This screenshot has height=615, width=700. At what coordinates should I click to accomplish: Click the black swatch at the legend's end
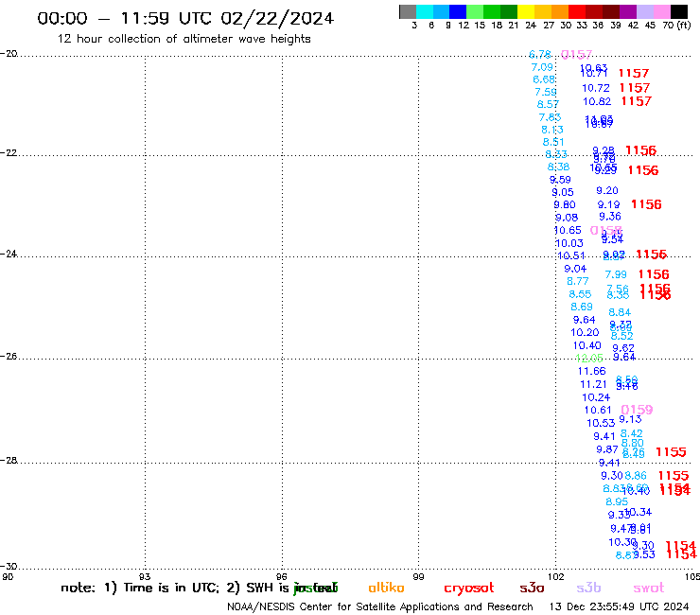point(678,11)
